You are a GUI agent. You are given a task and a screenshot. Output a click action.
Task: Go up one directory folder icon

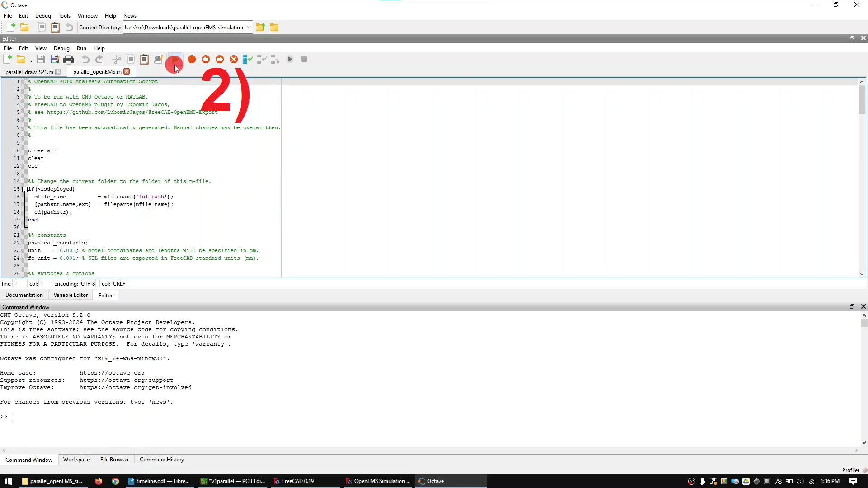coord(260,27)
